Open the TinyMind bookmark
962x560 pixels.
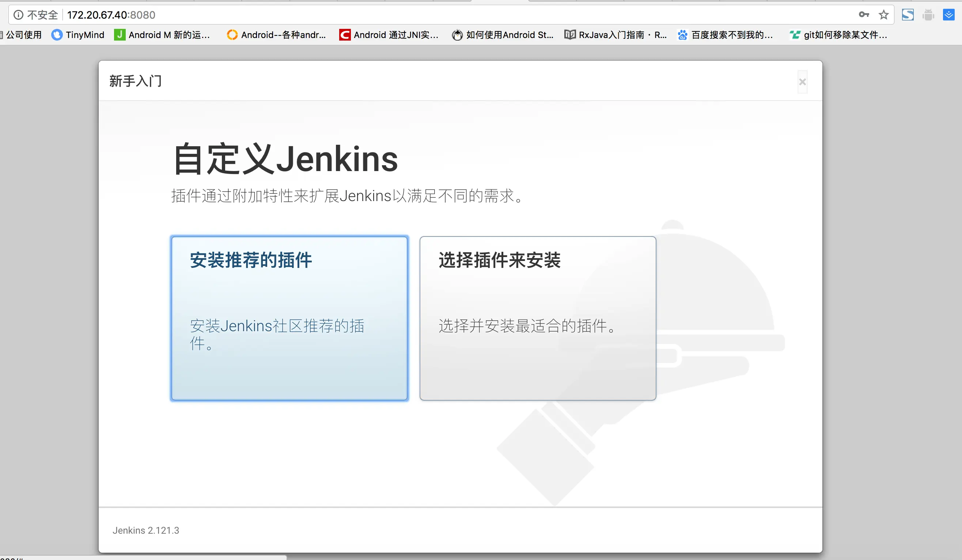tap(78, 35)
